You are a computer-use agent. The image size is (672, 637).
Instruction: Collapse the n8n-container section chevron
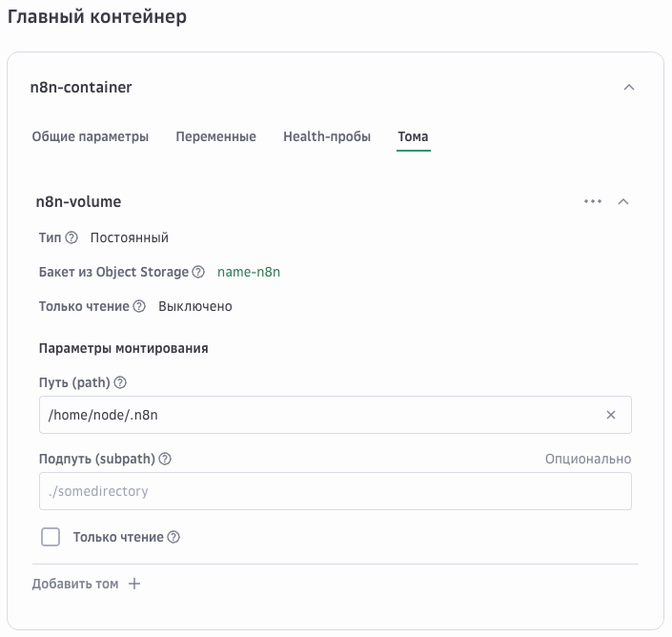628,88
